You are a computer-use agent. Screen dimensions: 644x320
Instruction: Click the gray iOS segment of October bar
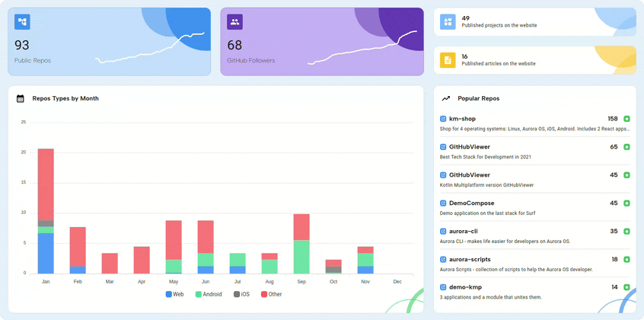click(333, 270)
